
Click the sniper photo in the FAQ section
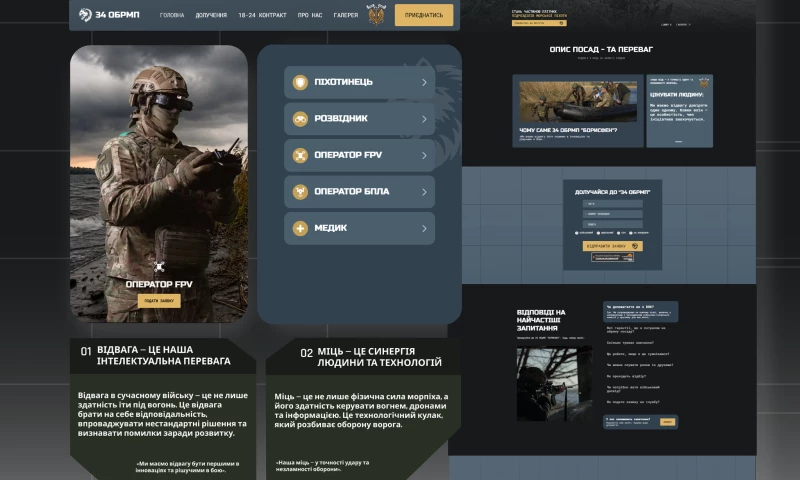(x=554, y=384)
